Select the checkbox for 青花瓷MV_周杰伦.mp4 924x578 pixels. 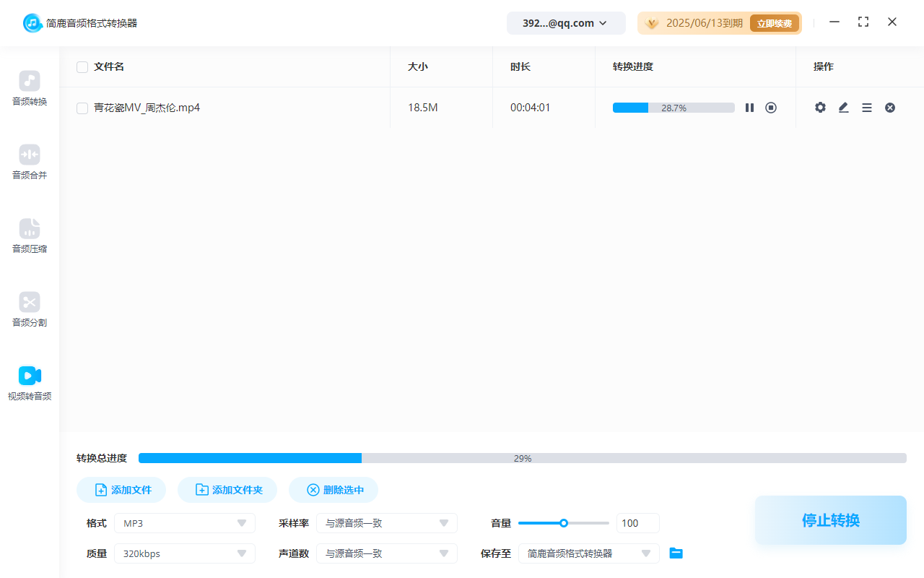(x=82, y=107)
